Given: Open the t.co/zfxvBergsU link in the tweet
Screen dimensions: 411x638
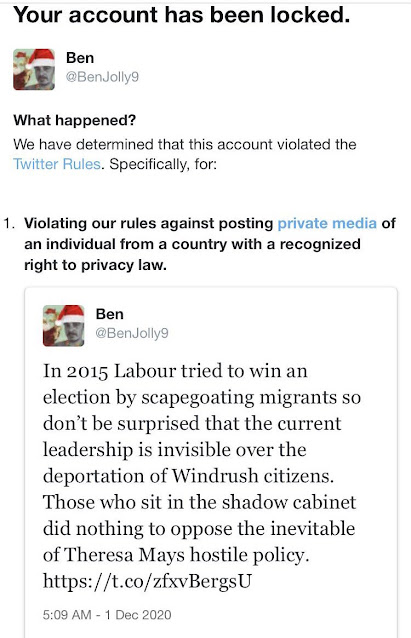Looking at the screenshot, I should pos(147,581).
